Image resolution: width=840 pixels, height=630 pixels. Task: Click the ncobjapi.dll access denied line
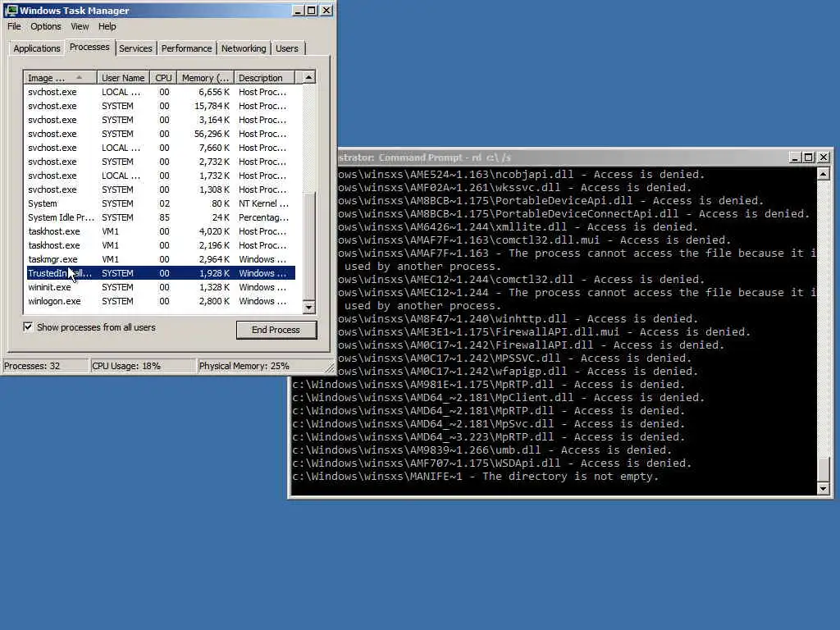coord(521,174)
